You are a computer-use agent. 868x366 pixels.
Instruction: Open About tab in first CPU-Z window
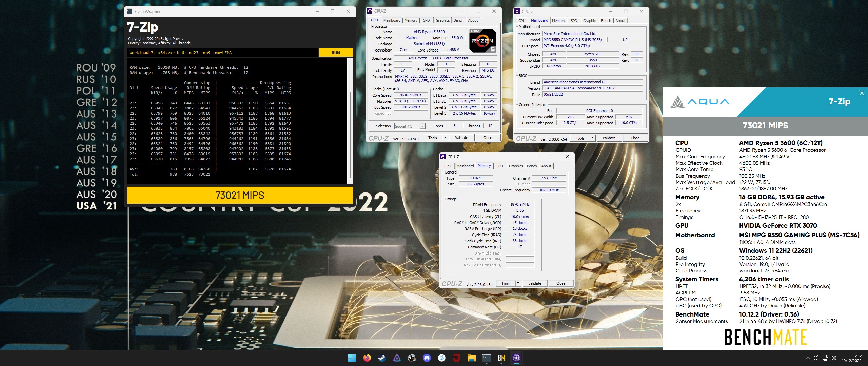(473, 20)
